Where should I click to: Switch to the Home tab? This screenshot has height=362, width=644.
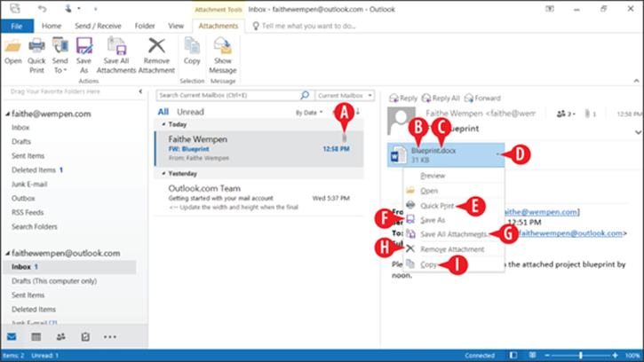tap(52, 26)
